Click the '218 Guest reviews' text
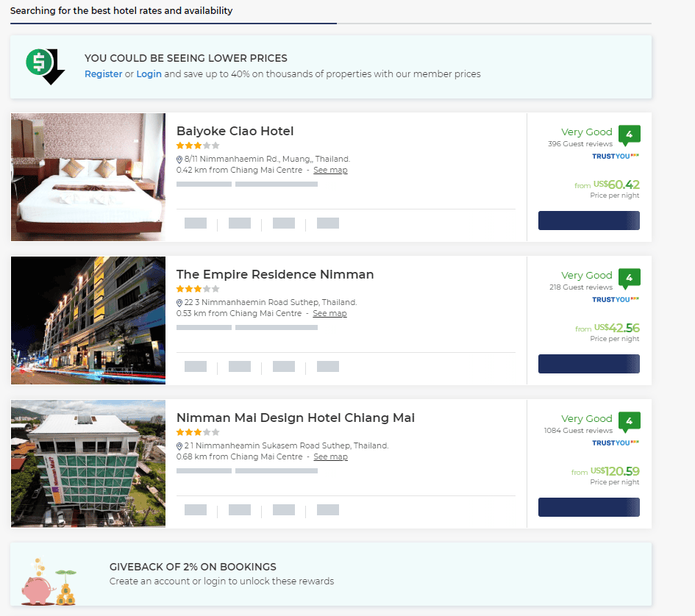This screenshot has width=695, height=616. coord(581,287)
